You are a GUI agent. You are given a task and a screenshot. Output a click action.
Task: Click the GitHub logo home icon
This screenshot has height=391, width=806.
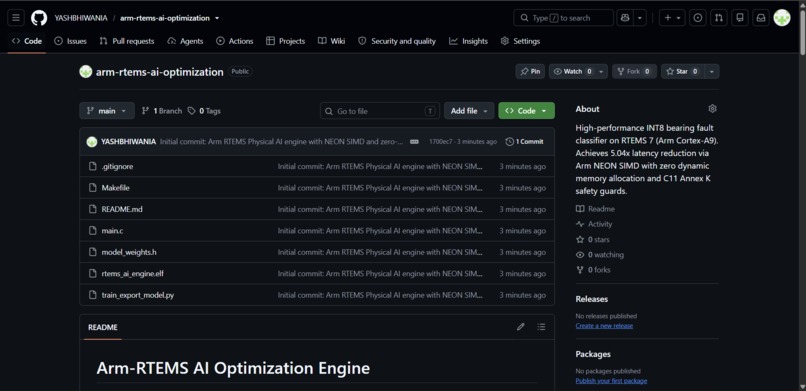(39, 18)
